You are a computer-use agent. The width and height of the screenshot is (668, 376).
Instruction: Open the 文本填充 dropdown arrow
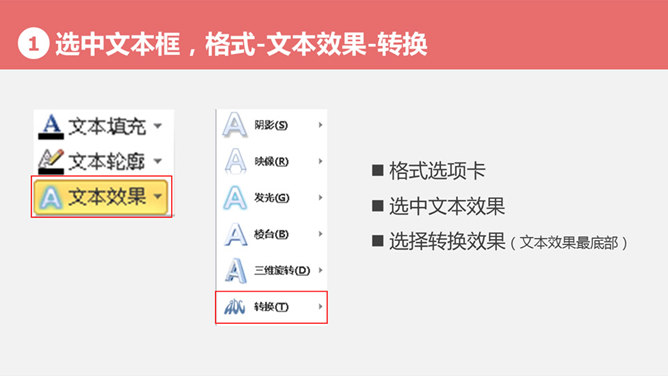pos(158,126)
